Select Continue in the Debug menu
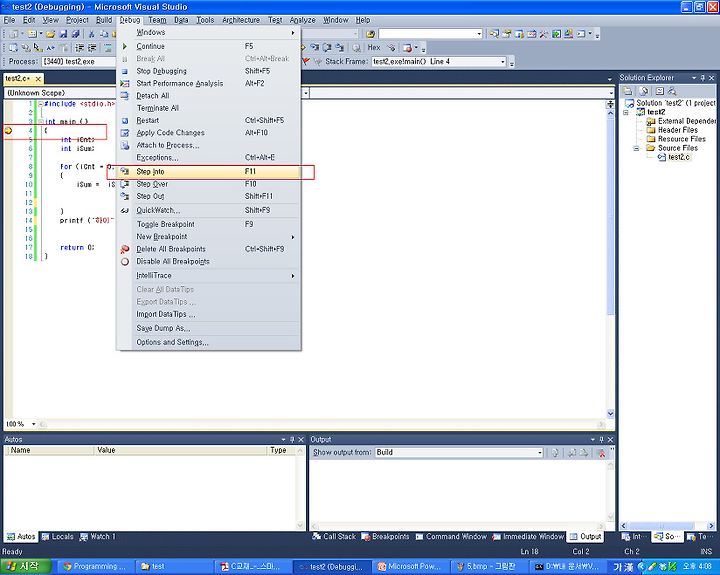The width and height of the screenshot is (720, 575). pos(208,46)
